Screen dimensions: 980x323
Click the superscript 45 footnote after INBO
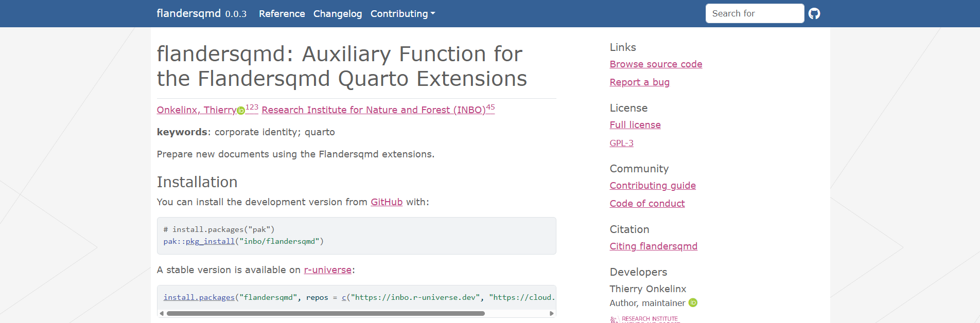point(491,107)
